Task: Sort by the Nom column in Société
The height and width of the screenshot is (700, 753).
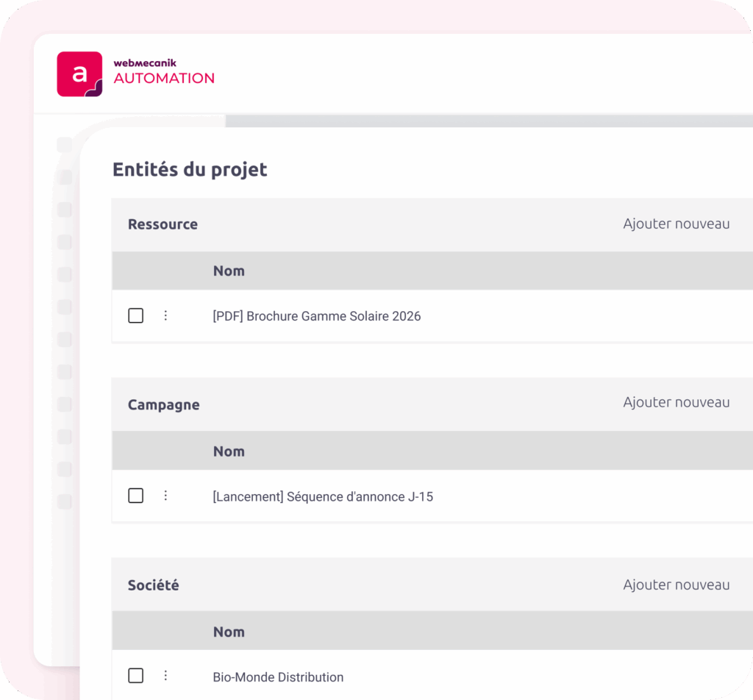Action: [x=229, y=631]
